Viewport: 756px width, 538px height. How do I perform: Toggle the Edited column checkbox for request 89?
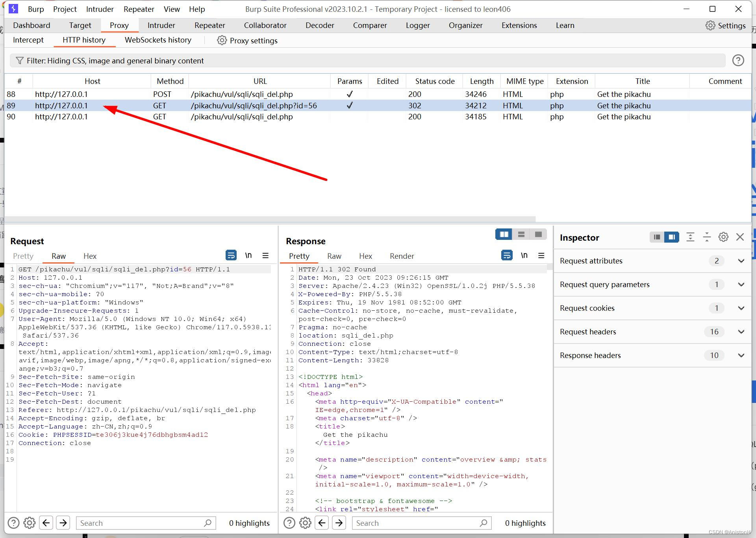386,106
